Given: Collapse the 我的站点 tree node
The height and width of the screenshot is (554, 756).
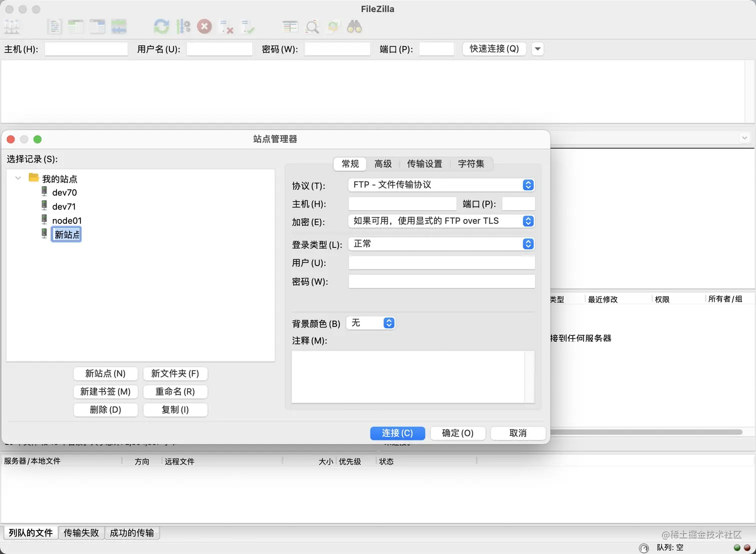Looking at the screenshot, I should [18, 178].
